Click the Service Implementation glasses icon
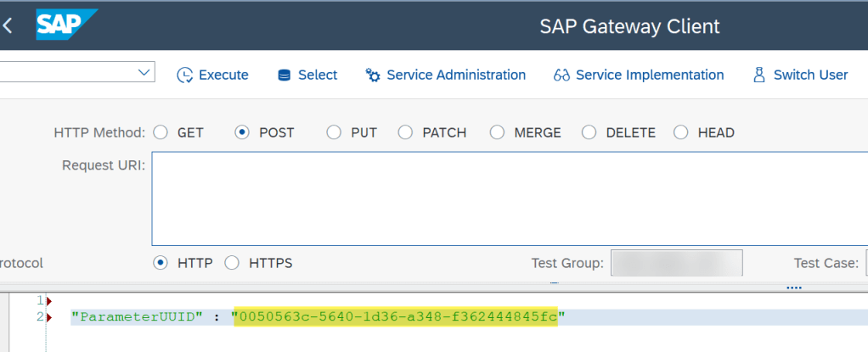 [x=561, y=75]
